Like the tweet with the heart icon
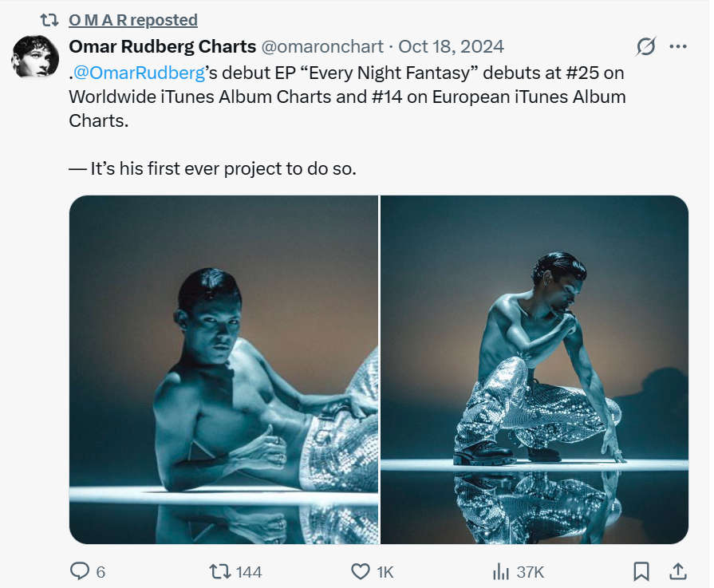The height and width of the screenshot is (588, 714). (361, 571)
